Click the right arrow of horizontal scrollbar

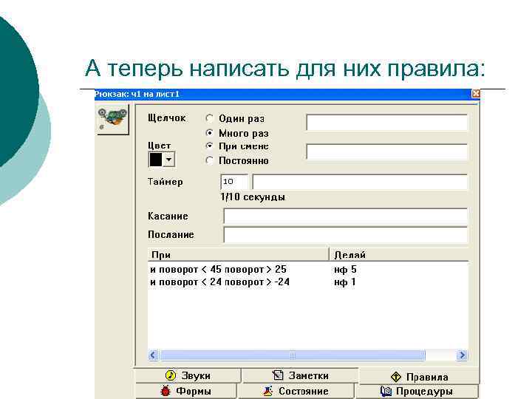(x=462, y=355)
